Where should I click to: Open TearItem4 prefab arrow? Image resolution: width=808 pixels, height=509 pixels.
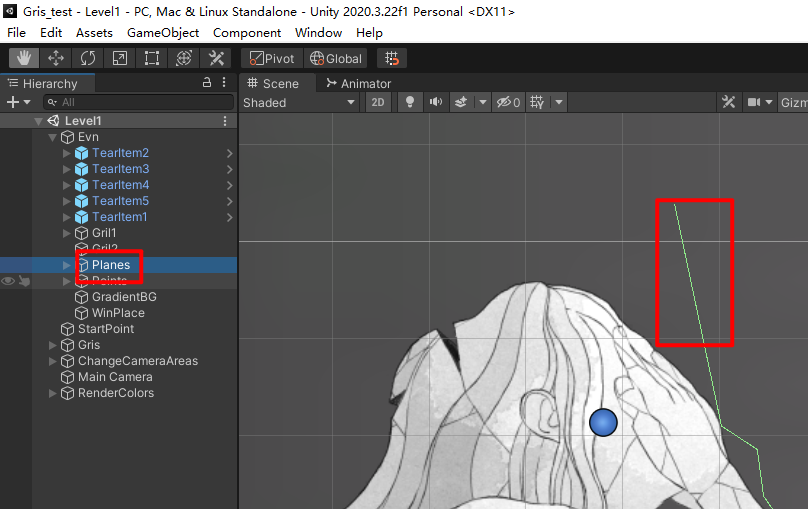click(x=229, y=185)
